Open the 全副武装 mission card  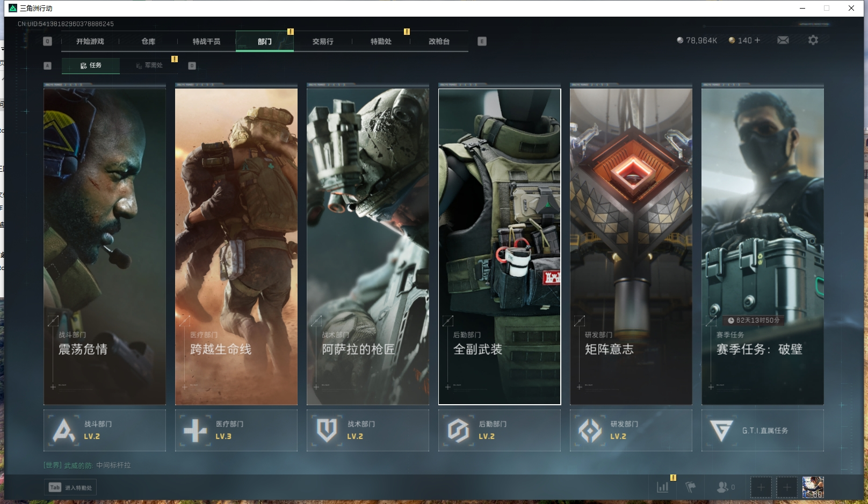coord(500,246)
